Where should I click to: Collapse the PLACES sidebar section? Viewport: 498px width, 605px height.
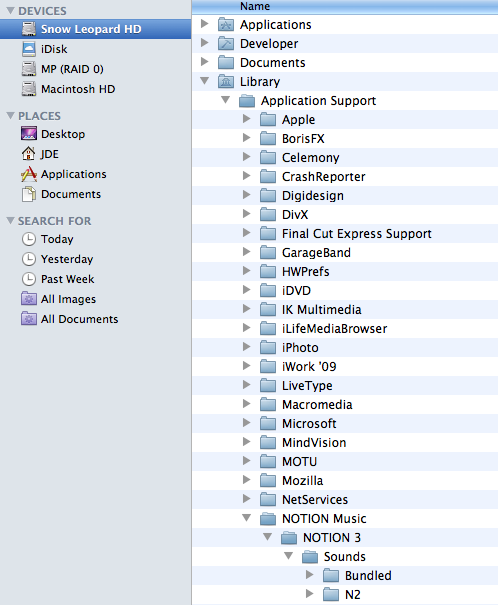pos(10,116)
